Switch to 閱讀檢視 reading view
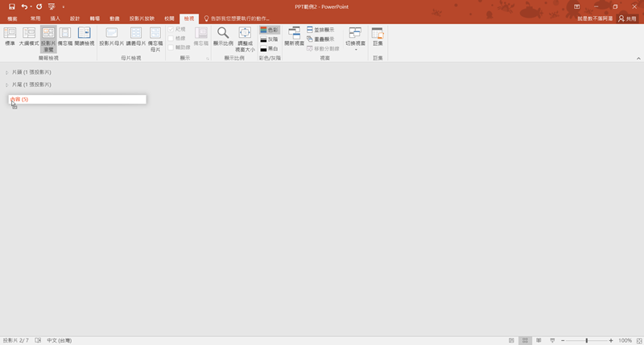 point(85,36)
